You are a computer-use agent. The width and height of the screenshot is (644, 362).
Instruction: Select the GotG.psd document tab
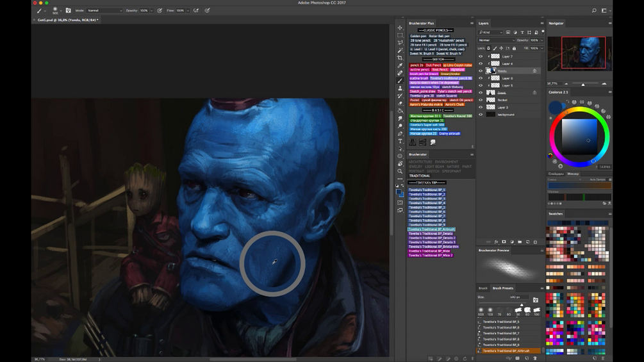(68, 20)
